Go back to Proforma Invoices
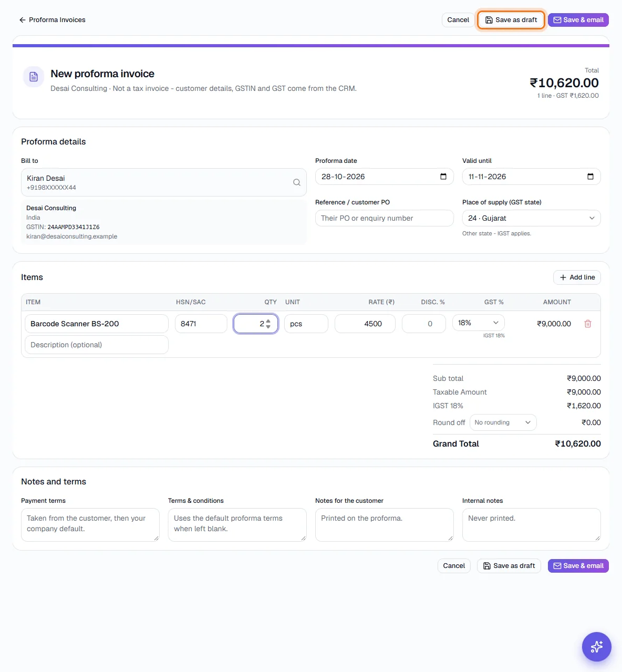This screenshot has width=622, height=672. tap(52, 20)
